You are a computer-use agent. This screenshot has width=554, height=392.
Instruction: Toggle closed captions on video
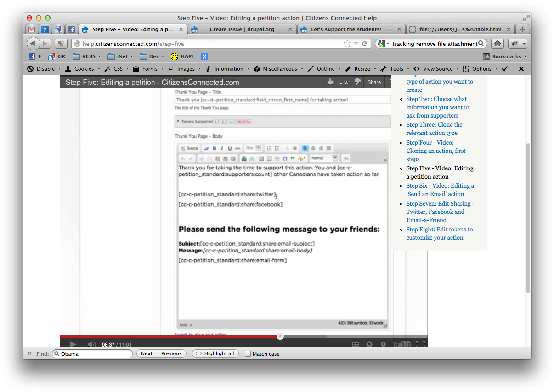click(355, 344)
